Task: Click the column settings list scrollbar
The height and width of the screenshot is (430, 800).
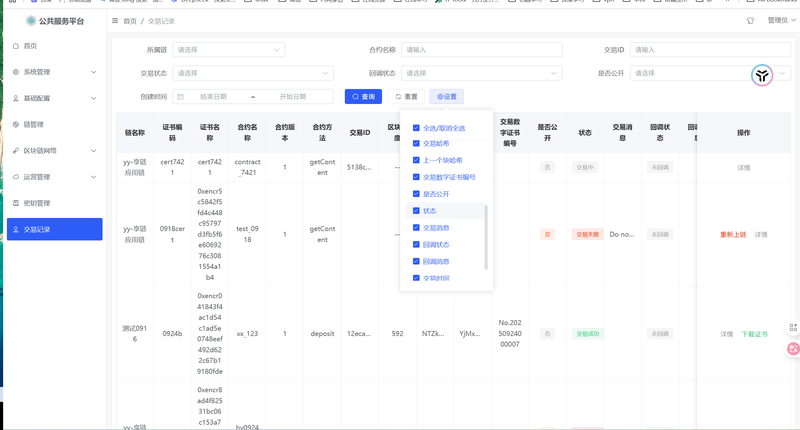Action: [x=487, y=235]
